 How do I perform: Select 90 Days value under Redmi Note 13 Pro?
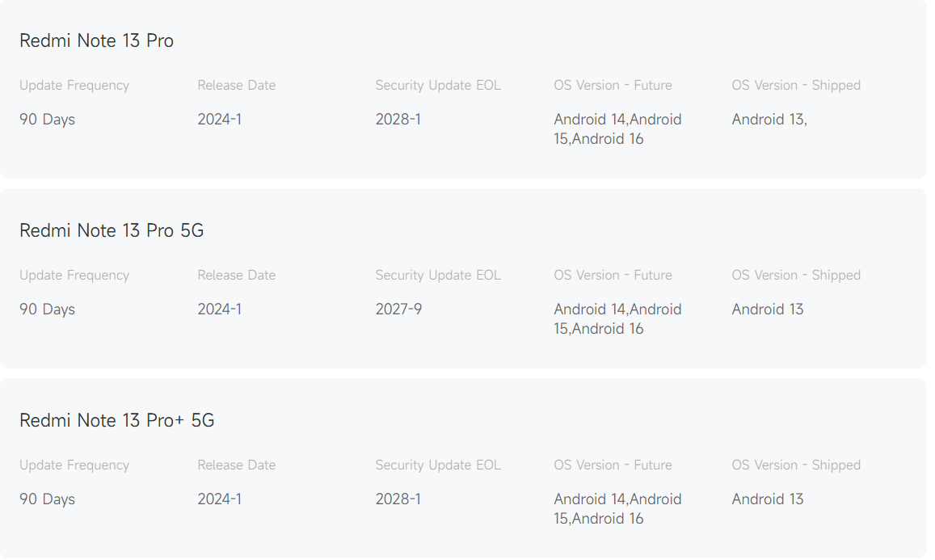47,119
